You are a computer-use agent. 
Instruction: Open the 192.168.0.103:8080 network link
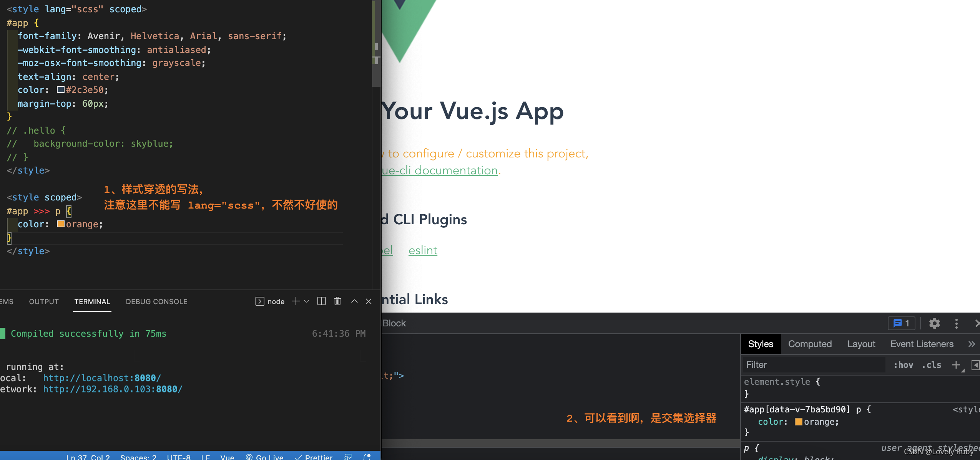[113, 389]
